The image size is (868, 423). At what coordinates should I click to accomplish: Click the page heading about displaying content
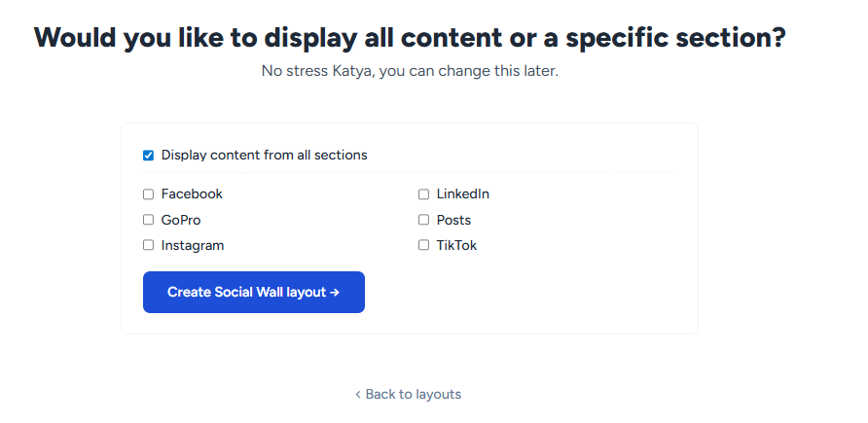410,38
